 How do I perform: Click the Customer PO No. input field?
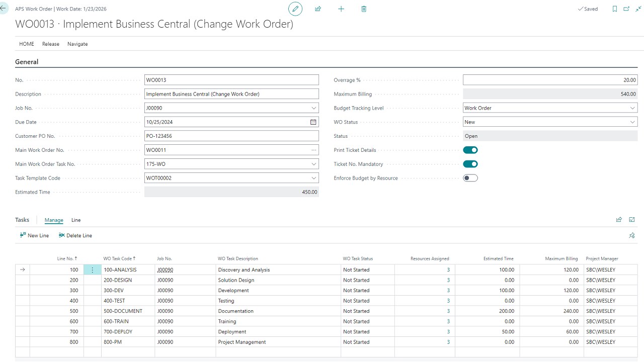click(x=231, y=135)
